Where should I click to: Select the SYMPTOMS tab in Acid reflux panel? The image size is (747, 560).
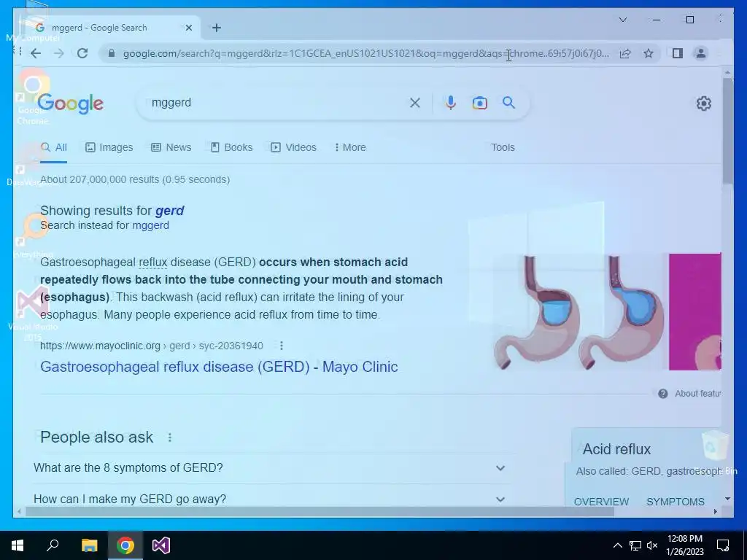[675, 502]
